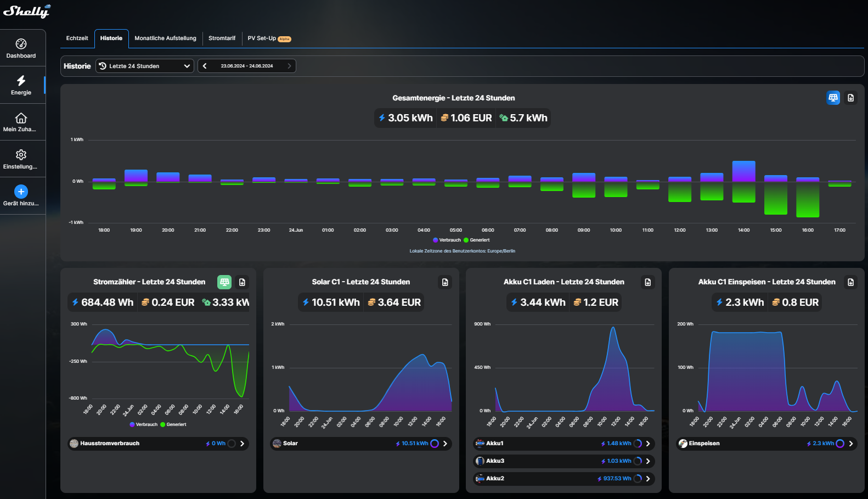Toggle Generiert legend in Stromzähler chart
The image size is (868, 499).
coord(173,424)
